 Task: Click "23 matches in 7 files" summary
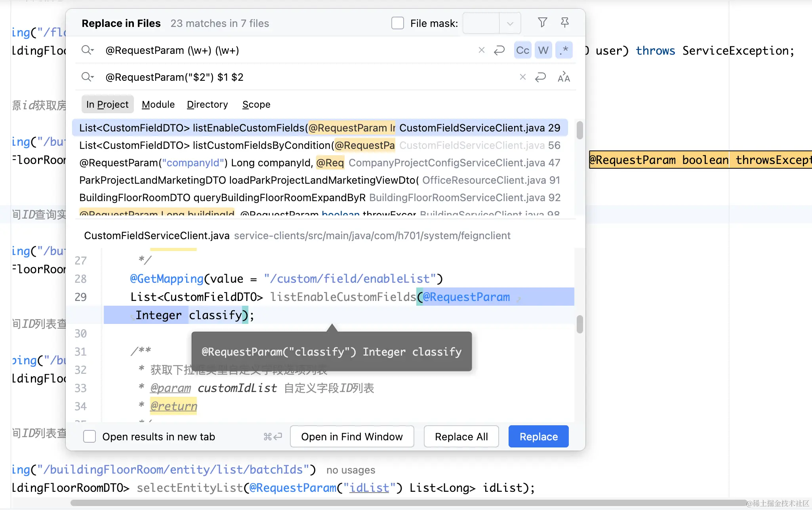tap(219, 23)
